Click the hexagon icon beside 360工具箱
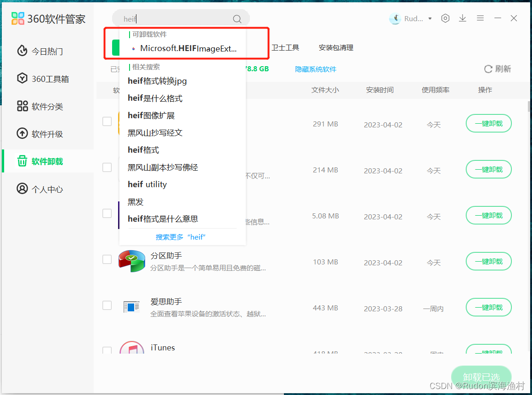 click(x=22, y=79)
